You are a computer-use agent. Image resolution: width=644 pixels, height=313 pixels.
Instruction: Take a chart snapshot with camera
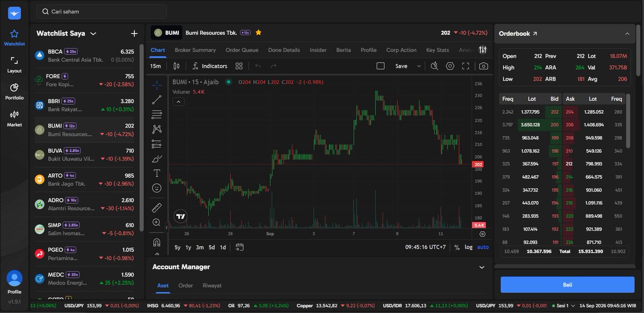click(x=484, y=66)
